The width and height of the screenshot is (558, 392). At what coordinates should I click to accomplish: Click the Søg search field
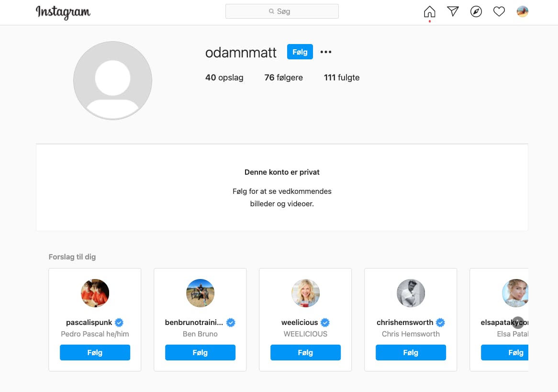click(x=282, y=11)
